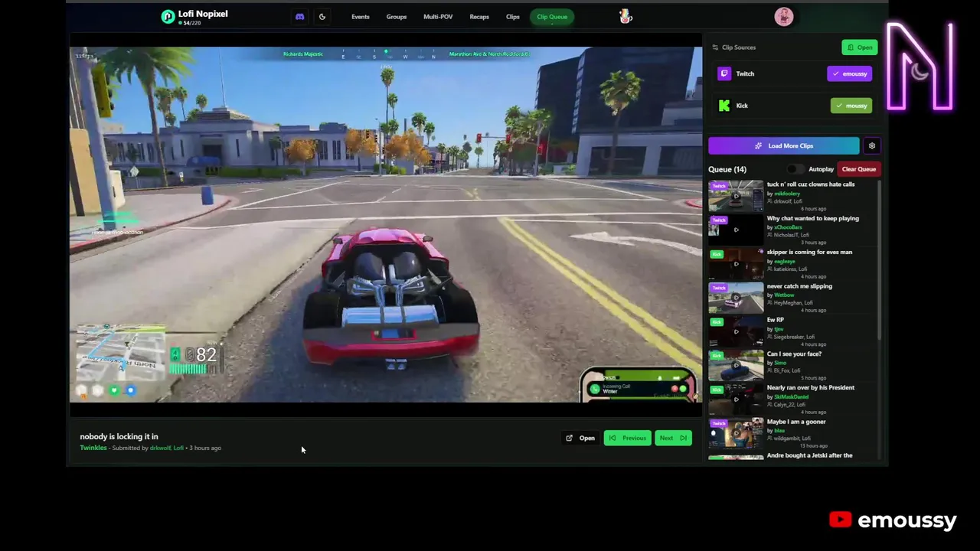Go to Recaps page

[x=479, y=17]
